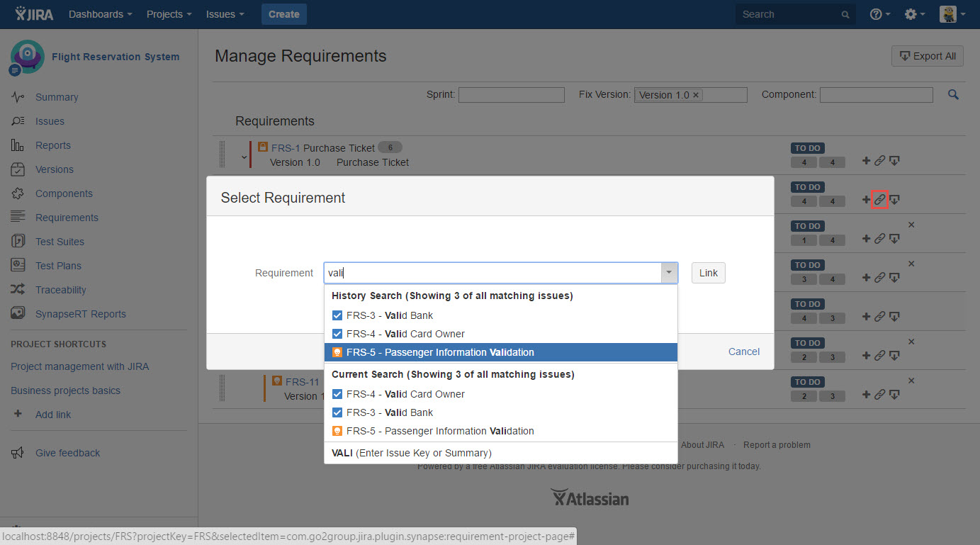Collapse the FRS-1 Purchase Ticket row
This screenshot has width=980, height=545.
click(x=244, y=157)
